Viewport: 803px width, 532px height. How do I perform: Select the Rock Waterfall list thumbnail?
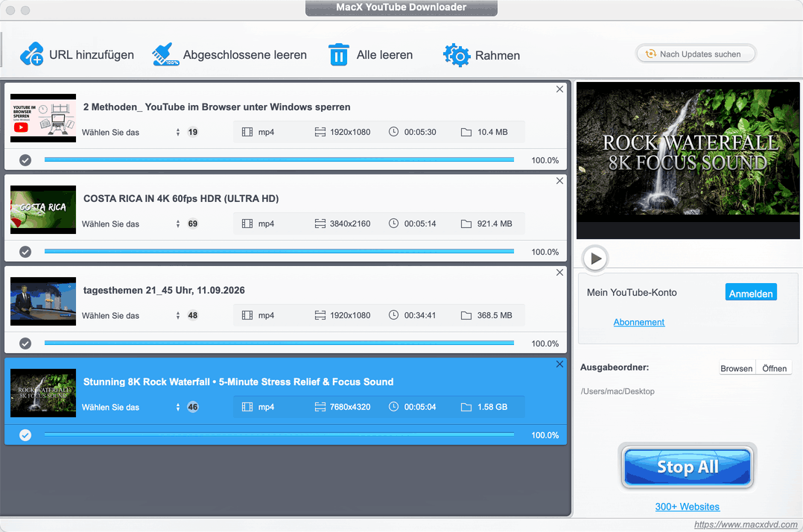43,393
